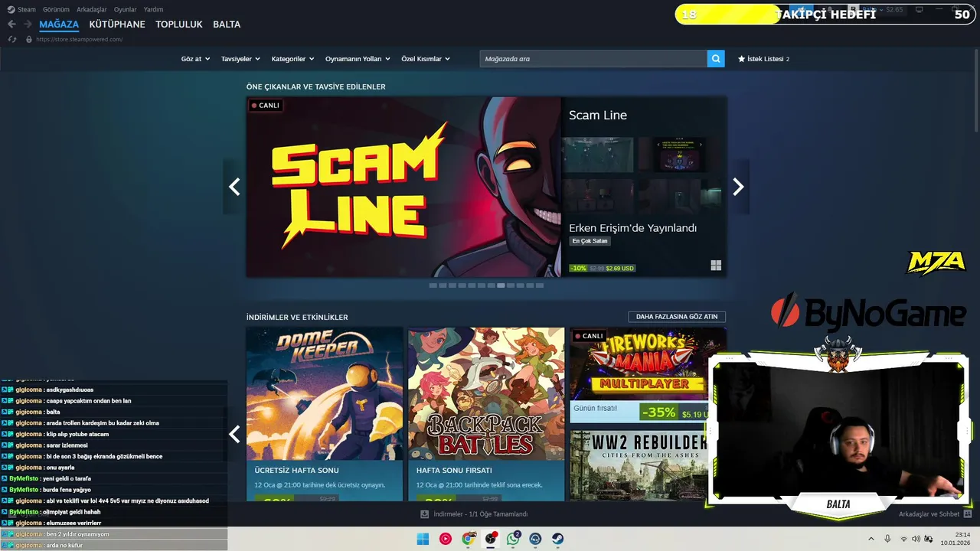Expand the Tavsiyeler dropdown
The height and width of the screenshot is (551, 980).
[x=240, y=59]
